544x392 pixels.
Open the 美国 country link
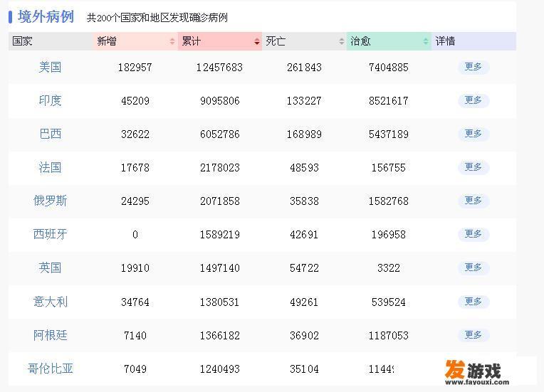click(51, 67)
